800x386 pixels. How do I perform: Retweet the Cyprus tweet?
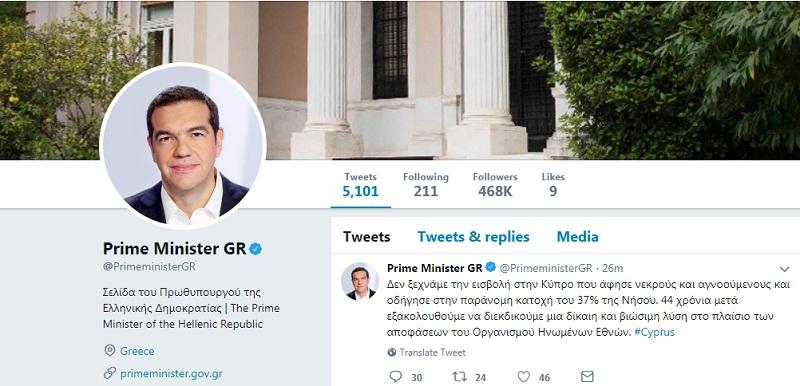pyautogui.click(x=459, y=377)
